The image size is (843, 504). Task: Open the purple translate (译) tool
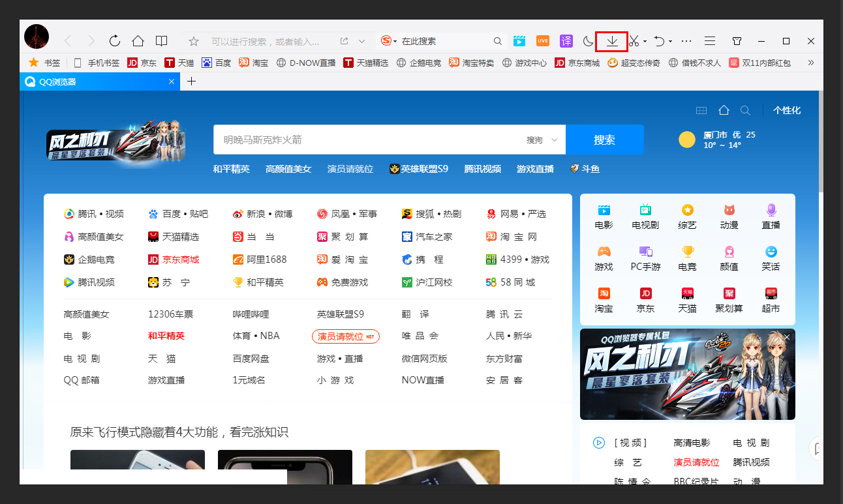point(566,40)
